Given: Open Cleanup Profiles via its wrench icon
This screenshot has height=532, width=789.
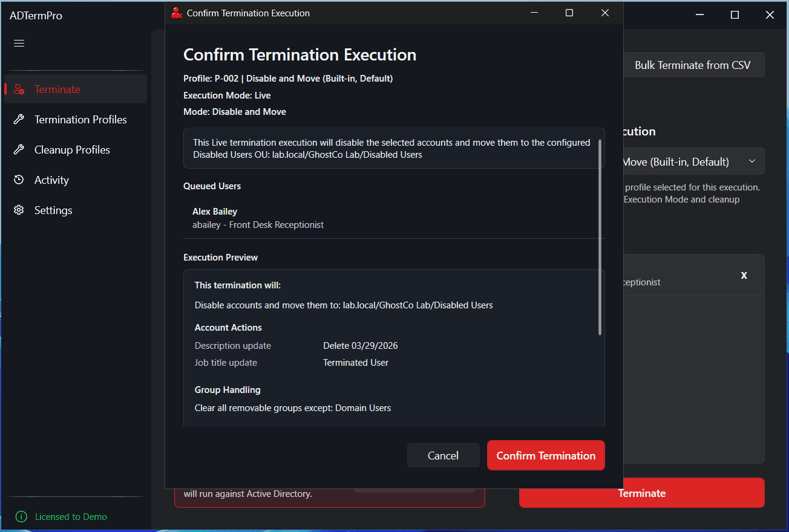Looking at the screenshot, I should [19, 149].
